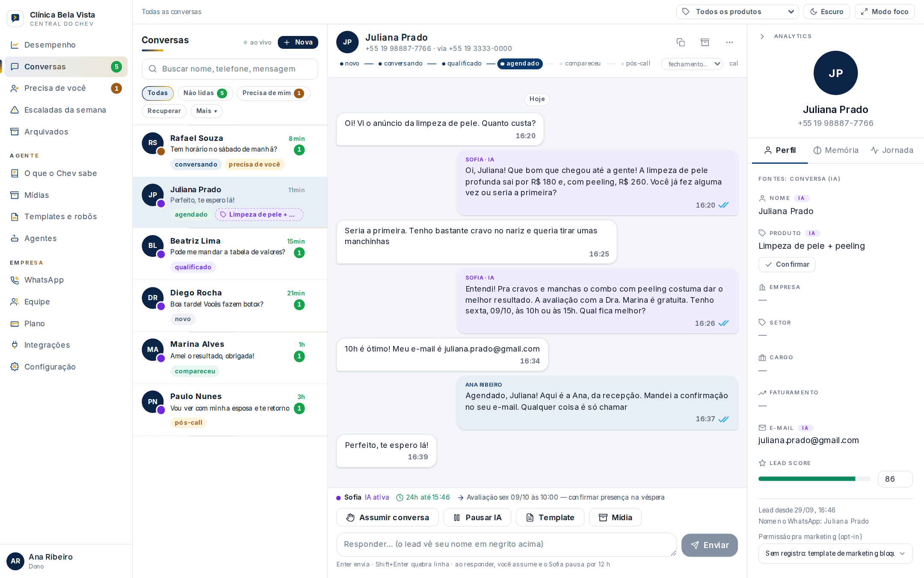Screen dimensions: 924x578
Task: Switch to the Jornada tab
Action: click(892, 150)
